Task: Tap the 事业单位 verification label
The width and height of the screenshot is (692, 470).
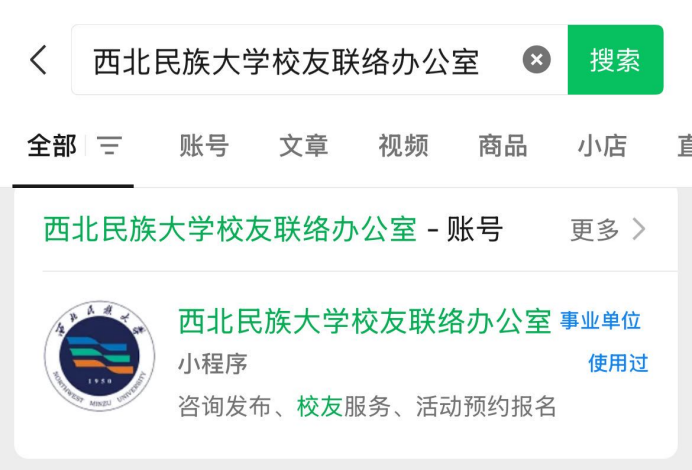Action: (600, 321)
